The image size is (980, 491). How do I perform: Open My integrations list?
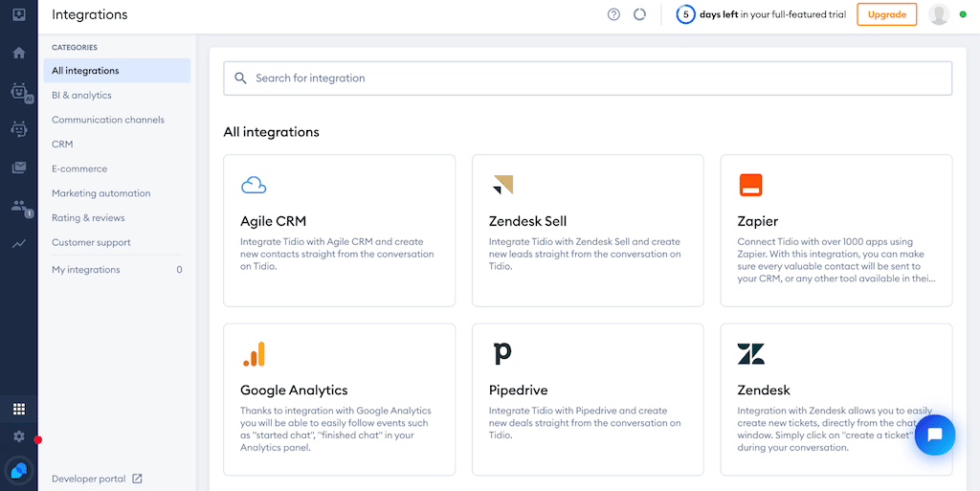[x=117, y=270]
